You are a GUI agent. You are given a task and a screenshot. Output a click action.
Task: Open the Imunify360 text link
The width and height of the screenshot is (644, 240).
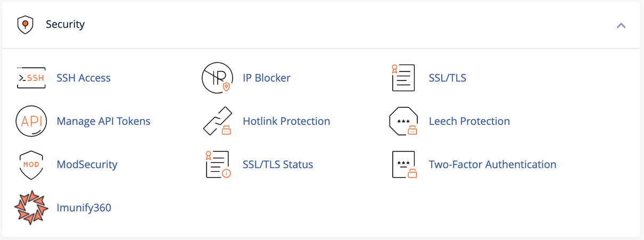(84, 207)
